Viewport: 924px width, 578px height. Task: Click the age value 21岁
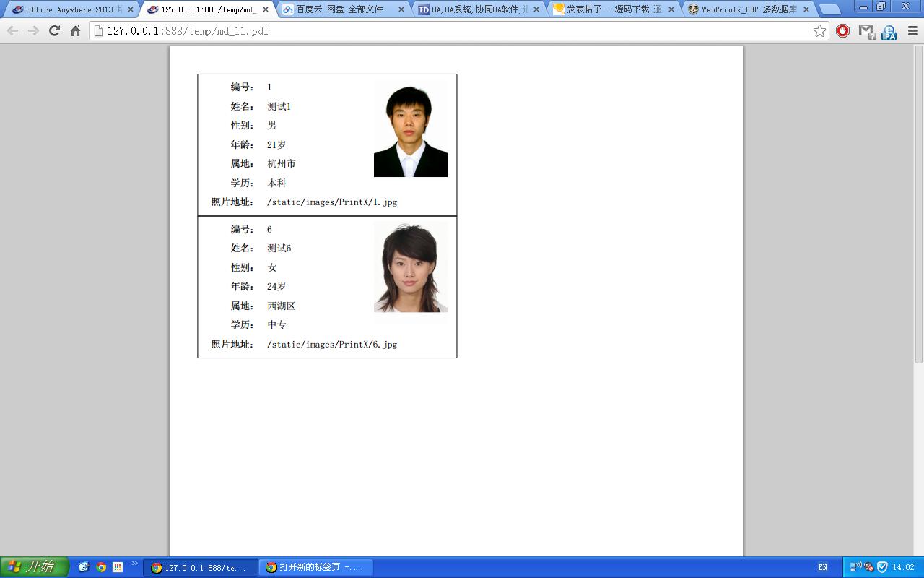pyautogui.click(x=276, y=145)
